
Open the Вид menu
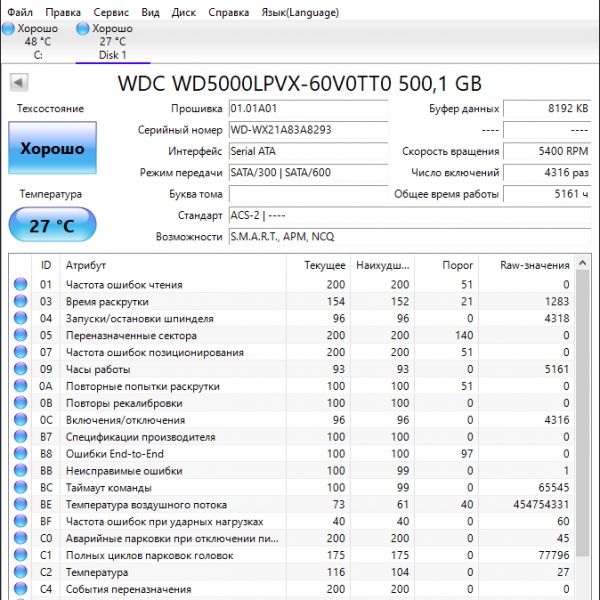click(150, 12)
